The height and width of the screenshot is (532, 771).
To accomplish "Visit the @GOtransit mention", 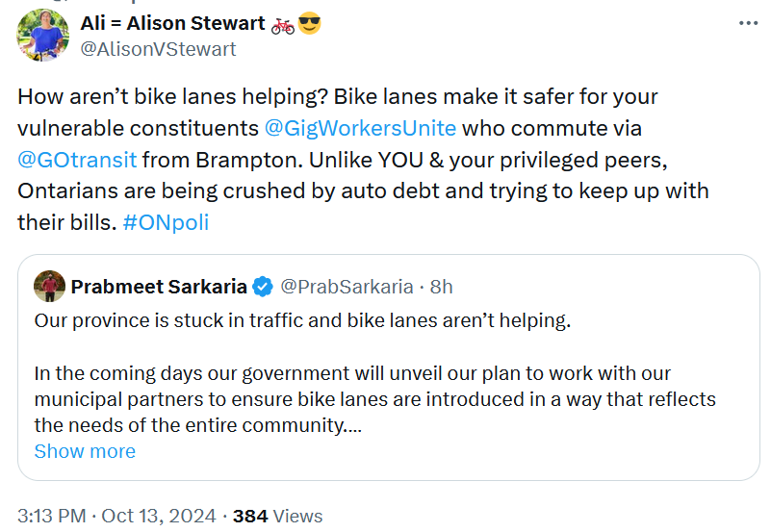I will (x=77, y=159).
